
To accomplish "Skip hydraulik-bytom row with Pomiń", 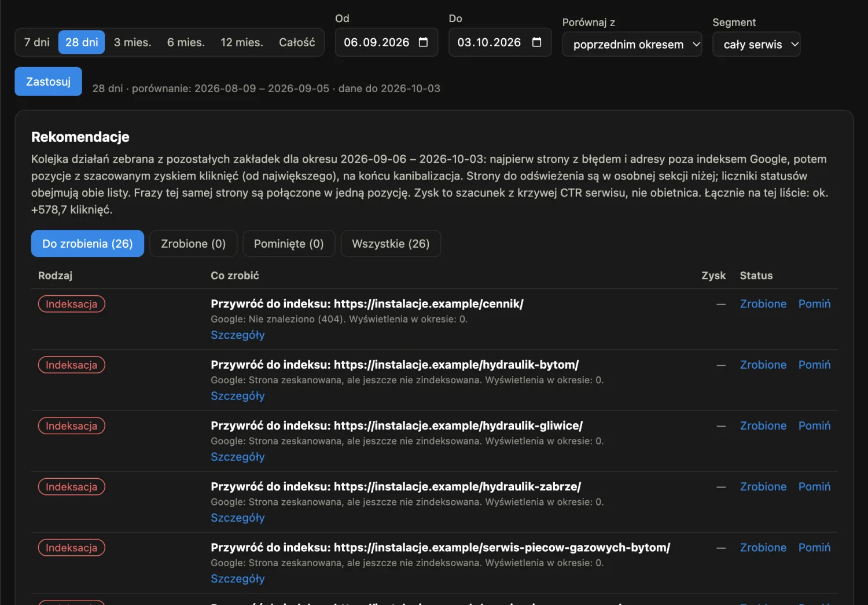I will 814,365.
